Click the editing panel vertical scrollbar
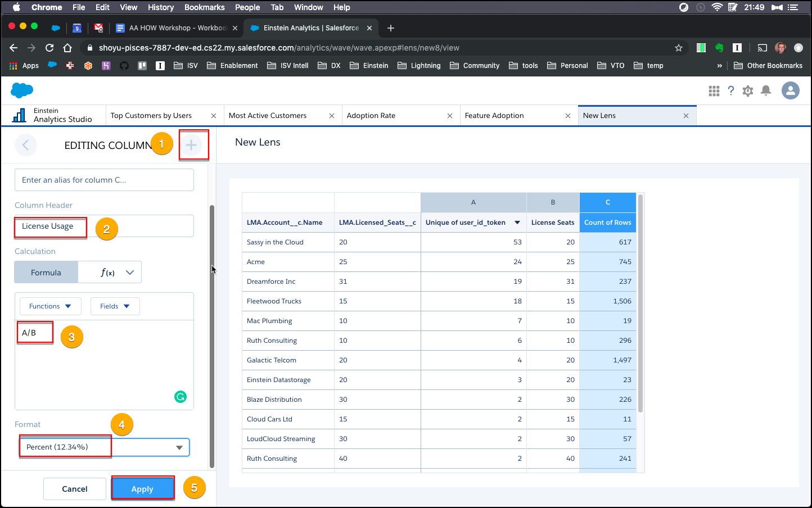This screenshot has width=812, height=508. pyautogui.click(x=212, y=336)
